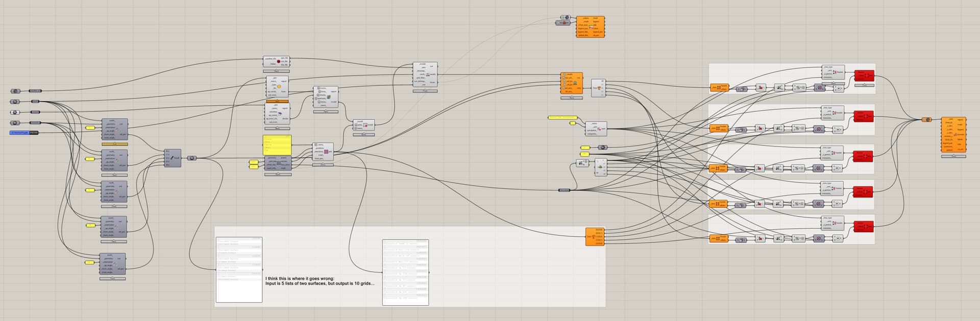Click the pink sensor grid component icon
The height and width of the screenshot is (321, 980).
tap(326, 152)
